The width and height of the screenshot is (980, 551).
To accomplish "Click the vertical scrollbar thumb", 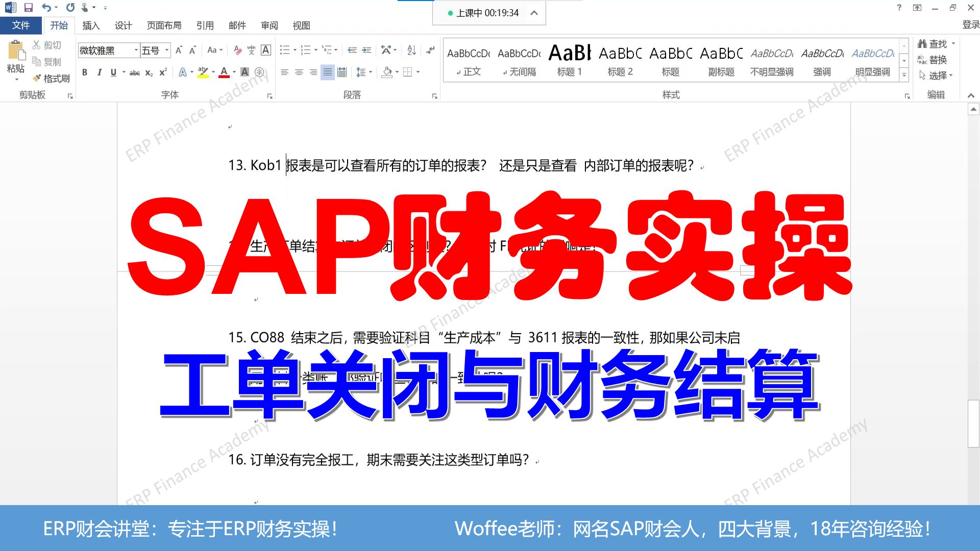I will (973, 424).
